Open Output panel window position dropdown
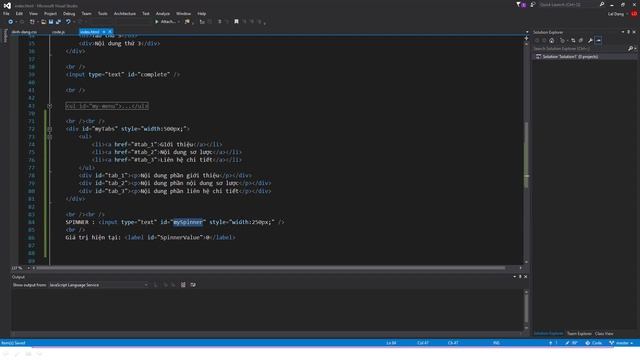Screen dimensions: 640x360 tap(514, 277)
